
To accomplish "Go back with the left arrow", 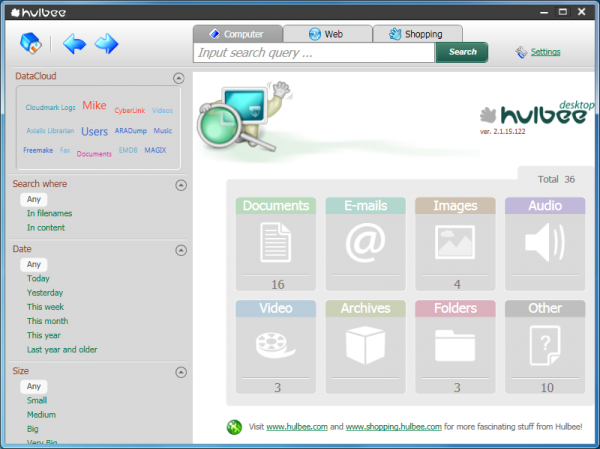I will [x=74, y=44].
